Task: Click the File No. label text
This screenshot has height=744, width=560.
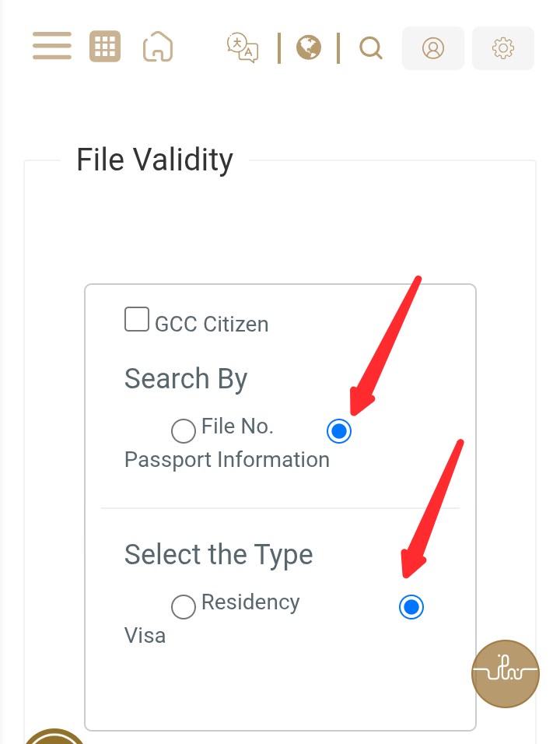Action: [237, 426]
